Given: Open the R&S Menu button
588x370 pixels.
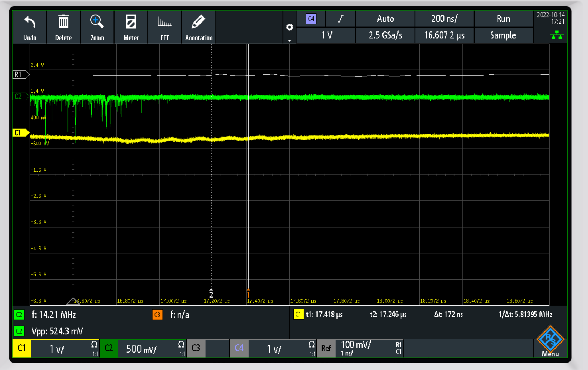Looking at the screenshot, I should [550, 341].
